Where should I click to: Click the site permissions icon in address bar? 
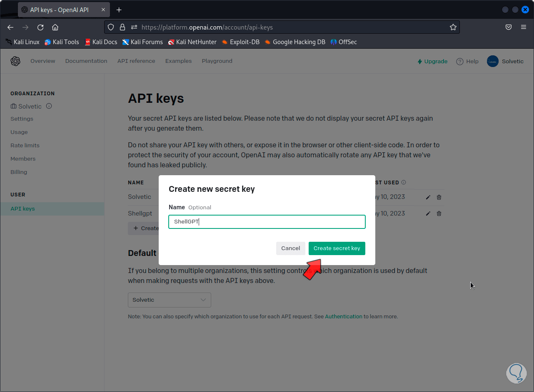click(x=134, y=27)
